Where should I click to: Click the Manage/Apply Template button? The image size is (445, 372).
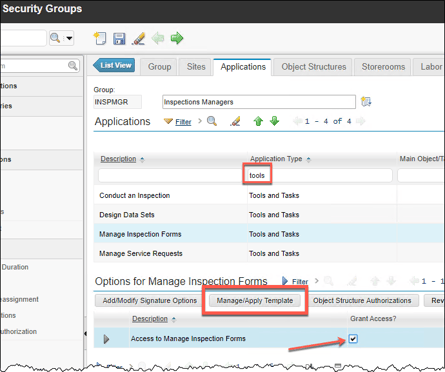click(255, 301)
